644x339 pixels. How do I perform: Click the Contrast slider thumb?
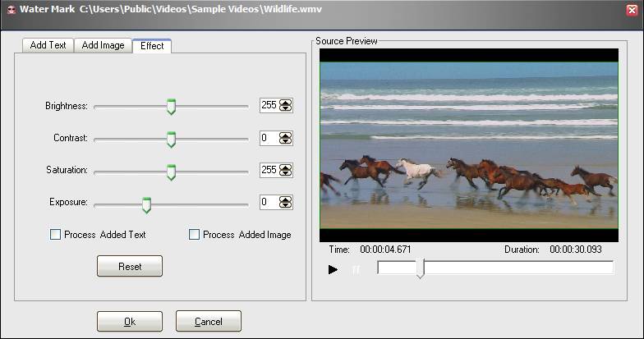click(171, 140)
